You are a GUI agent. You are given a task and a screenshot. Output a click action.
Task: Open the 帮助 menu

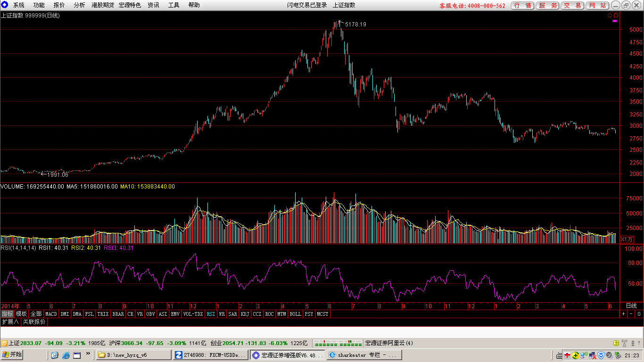tap(194, 5)
